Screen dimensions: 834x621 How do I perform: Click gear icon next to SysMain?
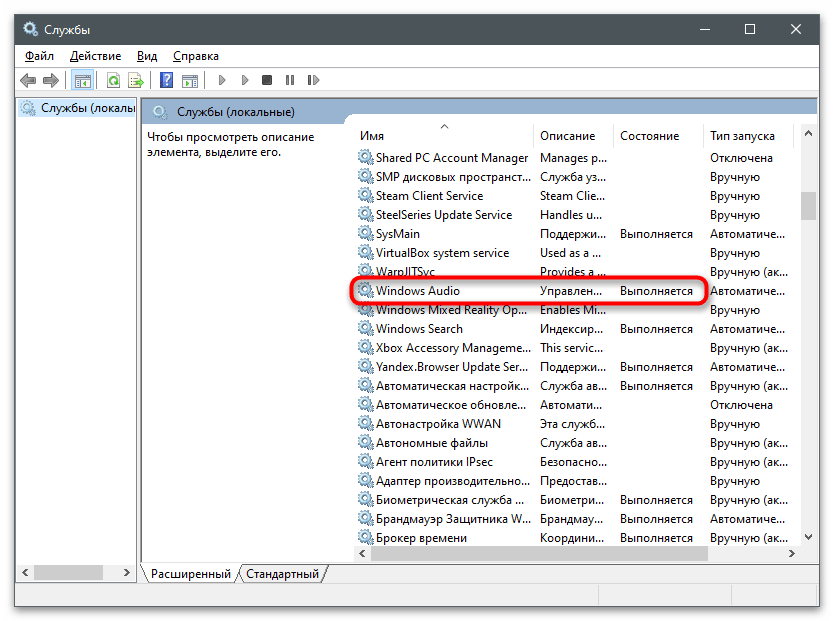click(365, 233)
